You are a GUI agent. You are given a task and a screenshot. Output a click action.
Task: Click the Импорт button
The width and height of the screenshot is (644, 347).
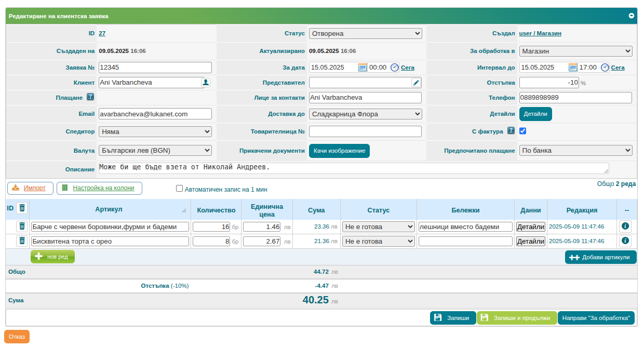pos(30,188)
